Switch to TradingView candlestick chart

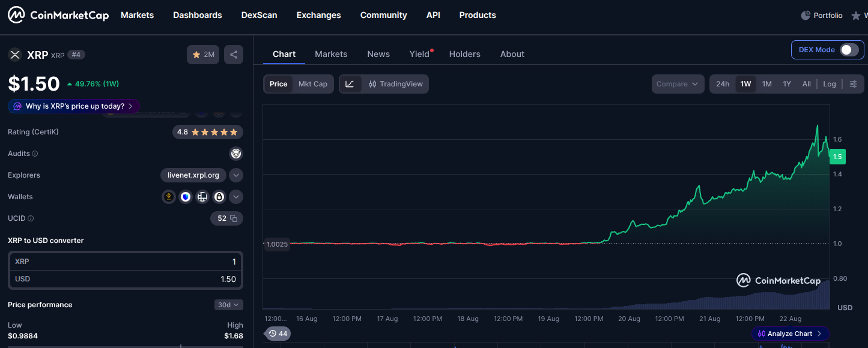coord(396,84)
